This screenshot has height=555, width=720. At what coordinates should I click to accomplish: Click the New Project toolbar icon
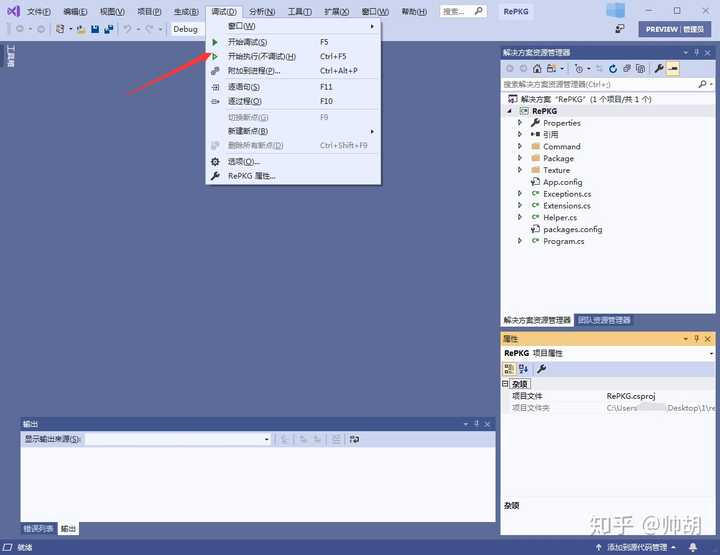click(x=60, y=29)
